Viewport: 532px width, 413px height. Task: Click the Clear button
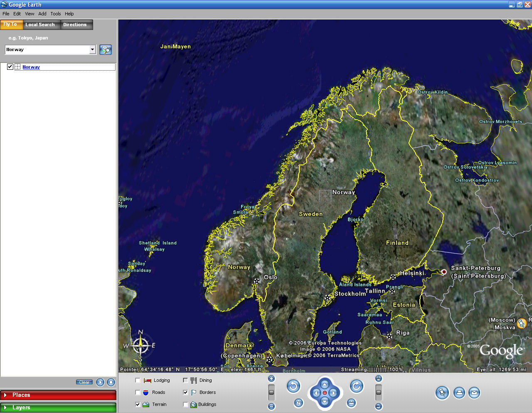click(x=84, y=382)
